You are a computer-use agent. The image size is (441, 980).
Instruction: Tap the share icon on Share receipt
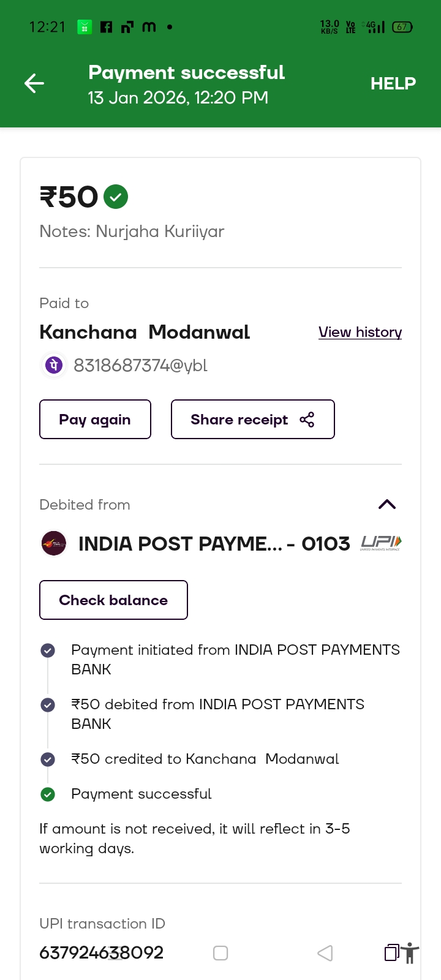point(307,420)
